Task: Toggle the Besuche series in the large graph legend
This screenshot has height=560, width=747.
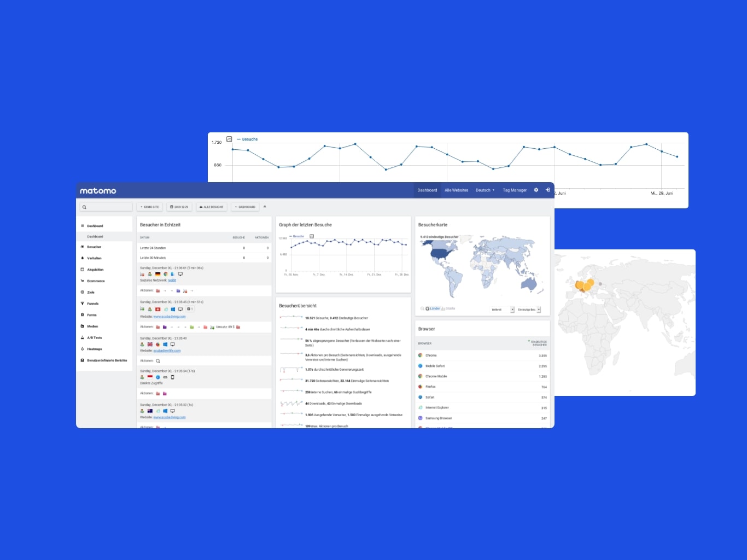Action: click(x=249, y=139)
